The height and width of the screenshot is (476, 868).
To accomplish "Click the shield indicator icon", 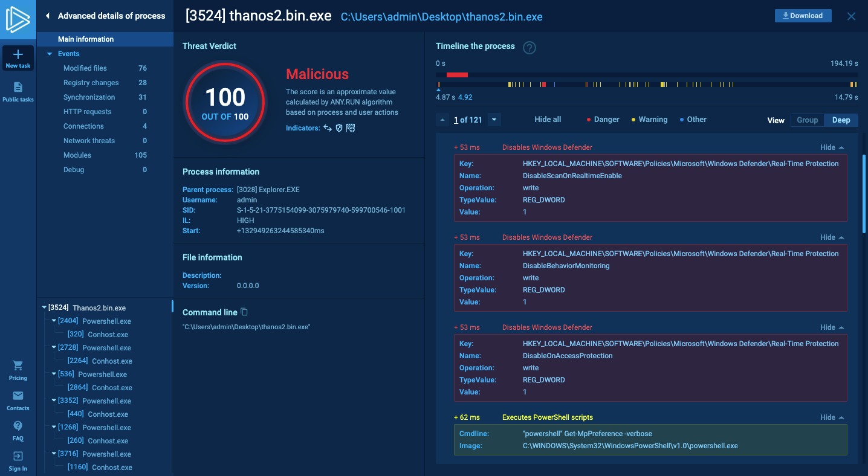I will [x=339, y=128].
